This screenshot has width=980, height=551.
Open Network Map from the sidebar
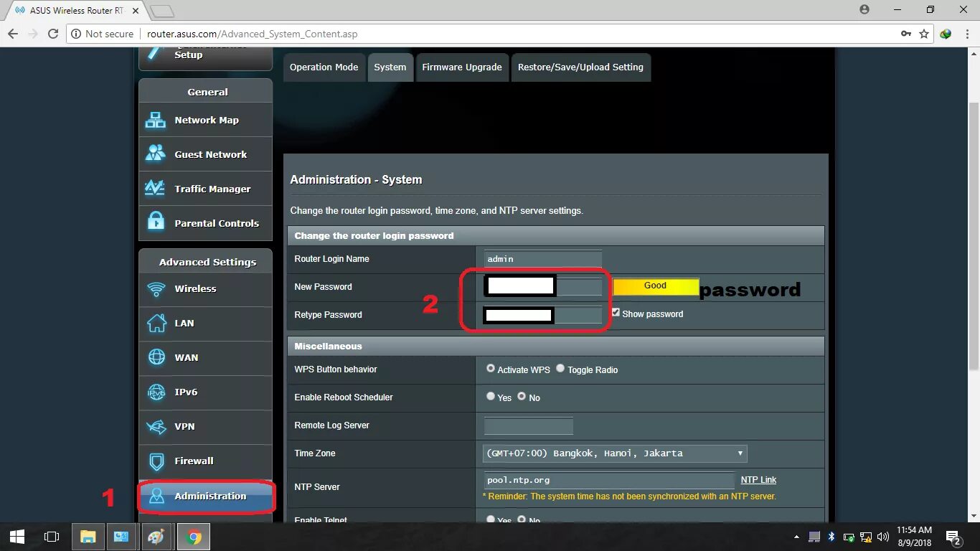click(x=205, y=120)
